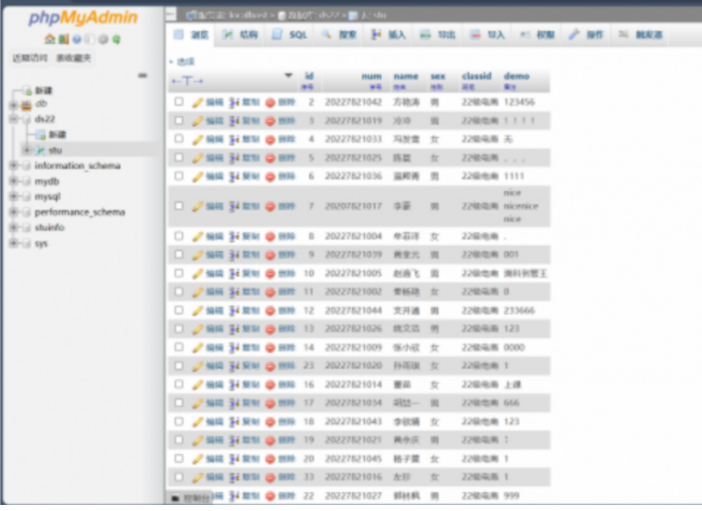Screen dimensions: 702x511
Task: Click the server icon in the breadcrumb
Action: click(x=191, y=15)
